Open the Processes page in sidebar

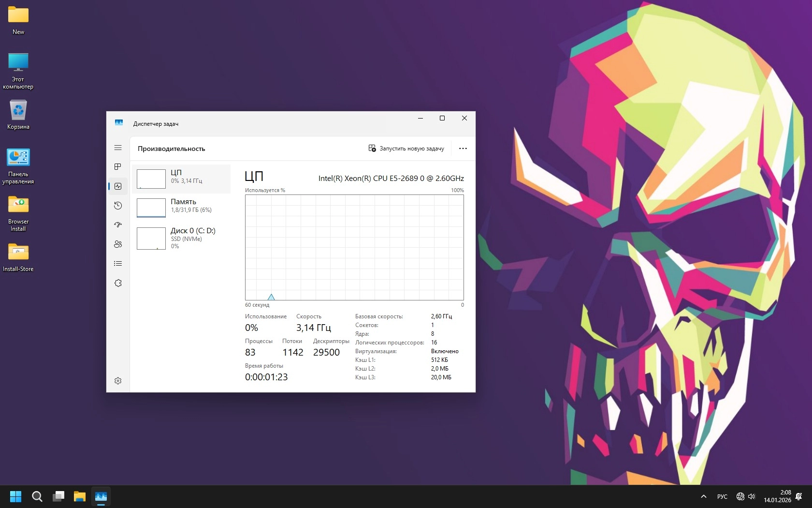pyautogui.click(x=118, y=167)
